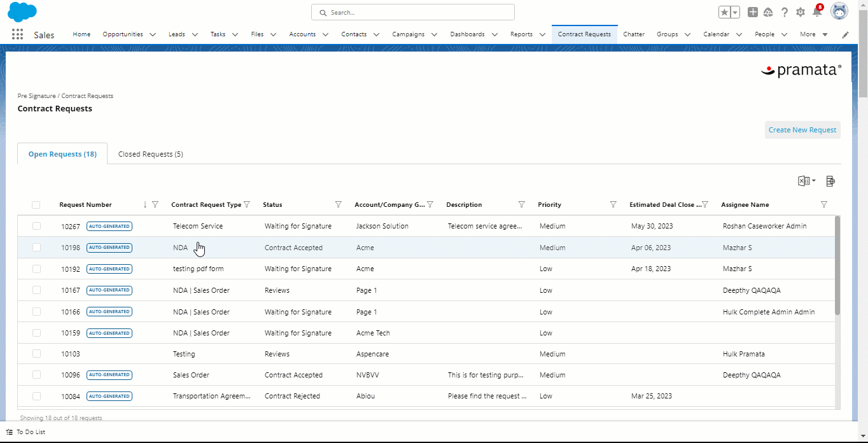Click the Salesforce cloud logo
The height and width of the screenshot is (443, 868).
pyautogui.click(x=22, y=12)
